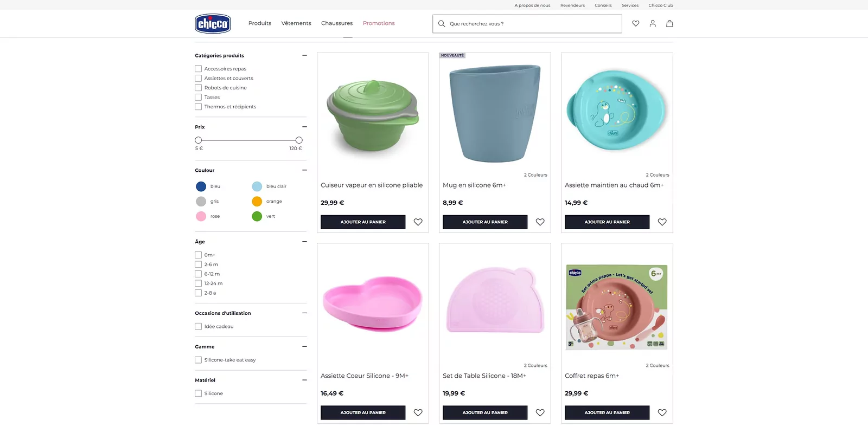Collapse the Gamme filter section
This screenshot has width=868, height=433.
(304, 347)
